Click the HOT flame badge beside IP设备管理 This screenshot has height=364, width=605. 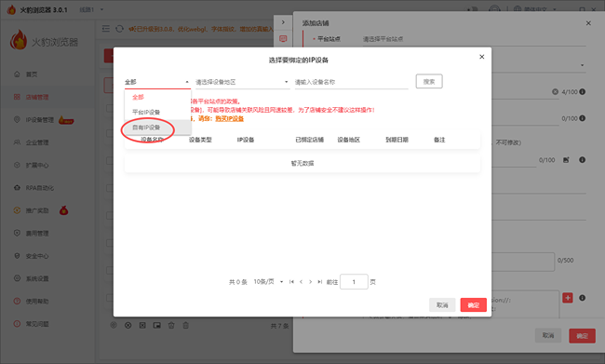[x=66, y=120]
